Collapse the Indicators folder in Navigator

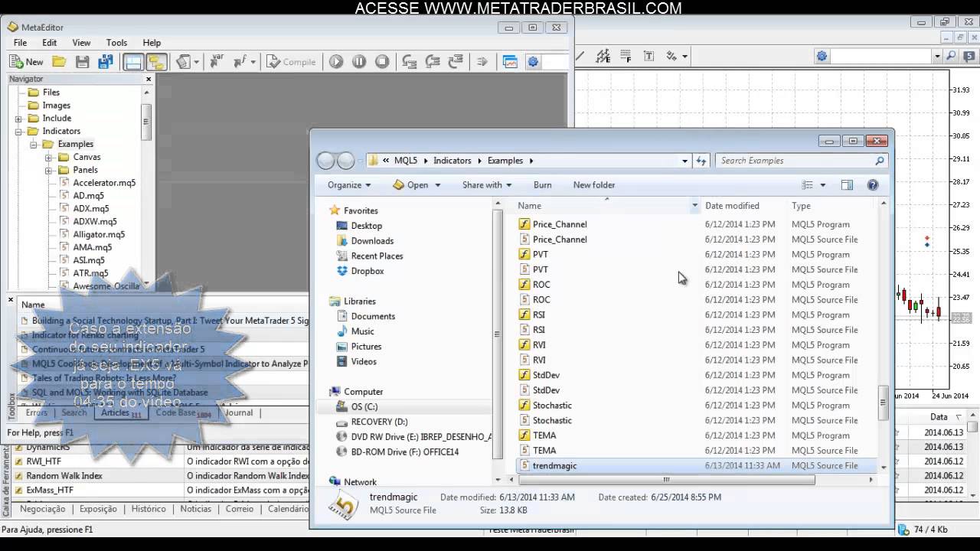pos(18,132)
